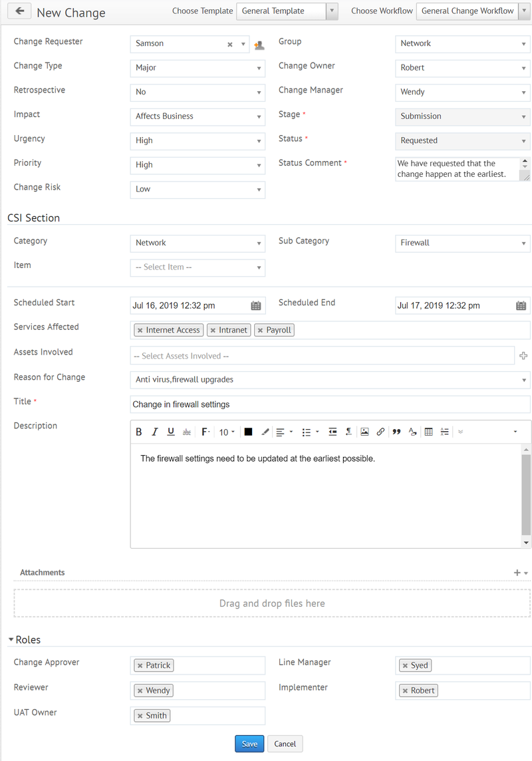Remove the Internet Access service tag
The height and width of the screenshot is (761, 532).
pyautogui.click(x=140, y=331)
